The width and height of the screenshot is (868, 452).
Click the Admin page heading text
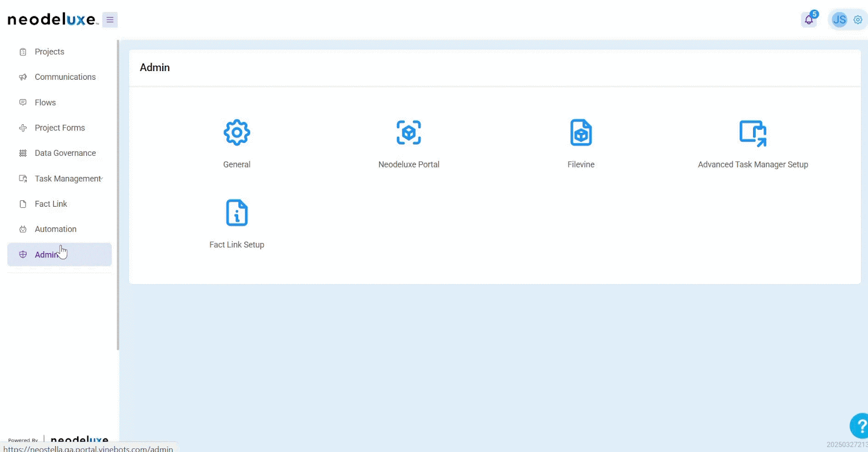pos(155,67)
